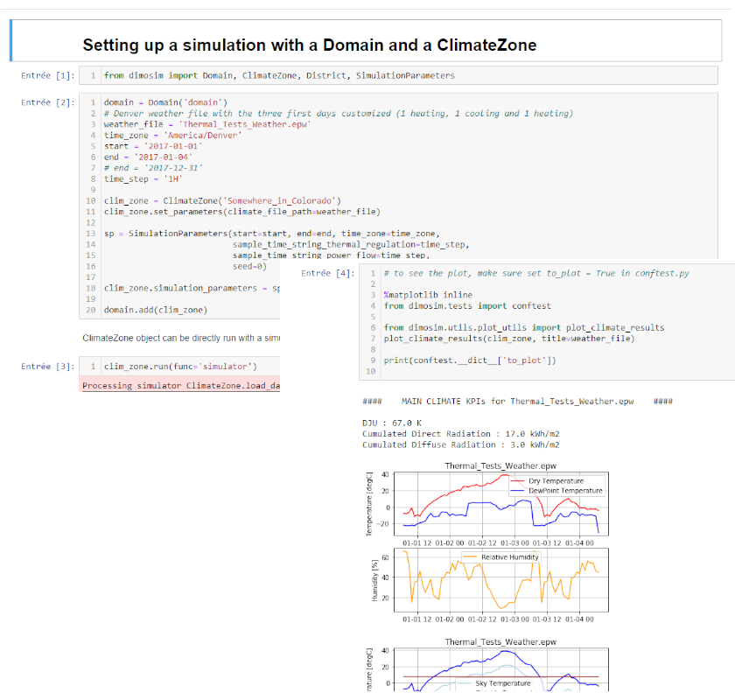Click the print(conftest.__dict__['to_plot']) line

click(x=469, y=360)
